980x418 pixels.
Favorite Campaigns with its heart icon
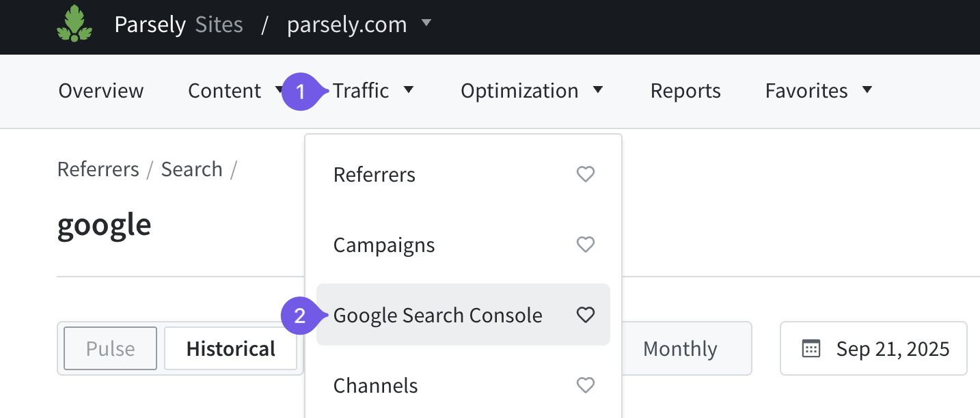tap(586, 245)
